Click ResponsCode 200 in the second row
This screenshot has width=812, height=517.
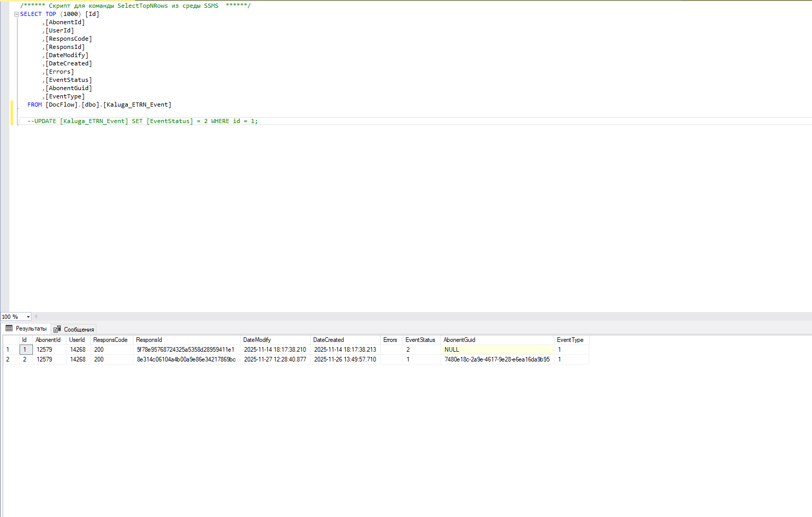tap(112, 359)
